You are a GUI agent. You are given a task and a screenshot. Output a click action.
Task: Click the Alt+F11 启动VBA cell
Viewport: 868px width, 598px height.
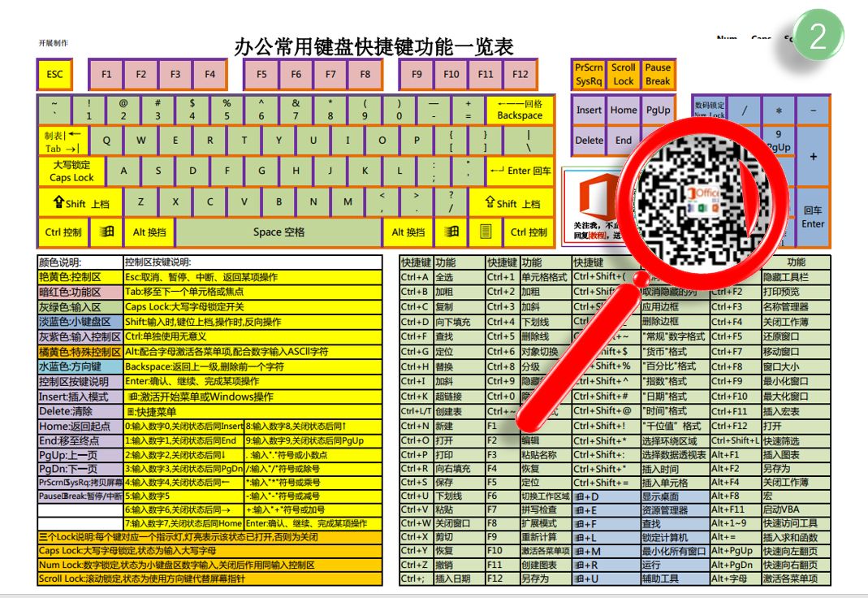pos(771,509)
